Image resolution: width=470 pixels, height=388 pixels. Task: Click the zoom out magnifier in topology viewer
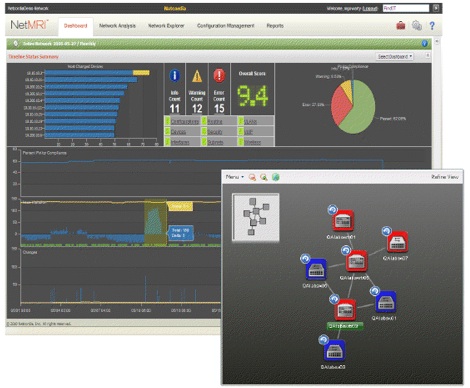pyautogui.click(x=252, y=177)
